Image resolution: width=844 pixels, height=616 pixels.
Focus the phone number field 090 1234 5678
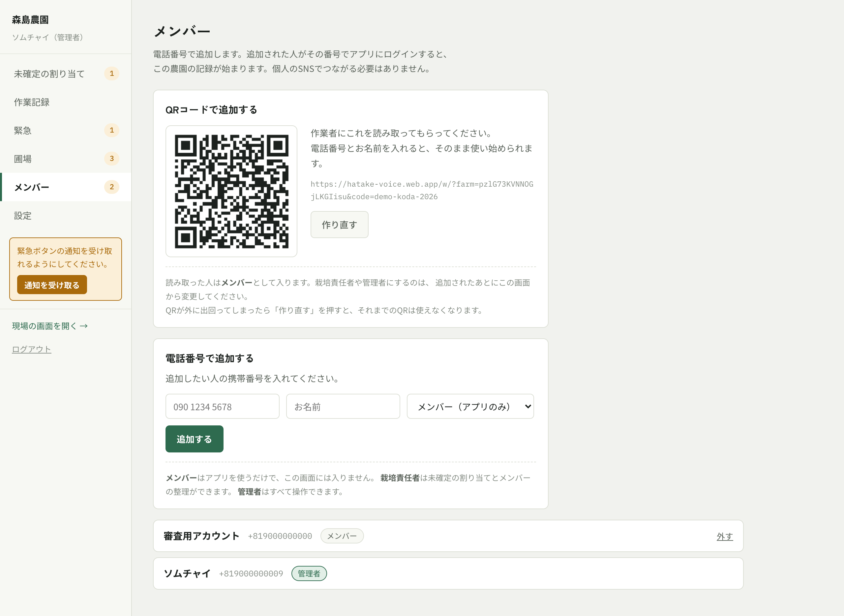(x=222, y=407)
